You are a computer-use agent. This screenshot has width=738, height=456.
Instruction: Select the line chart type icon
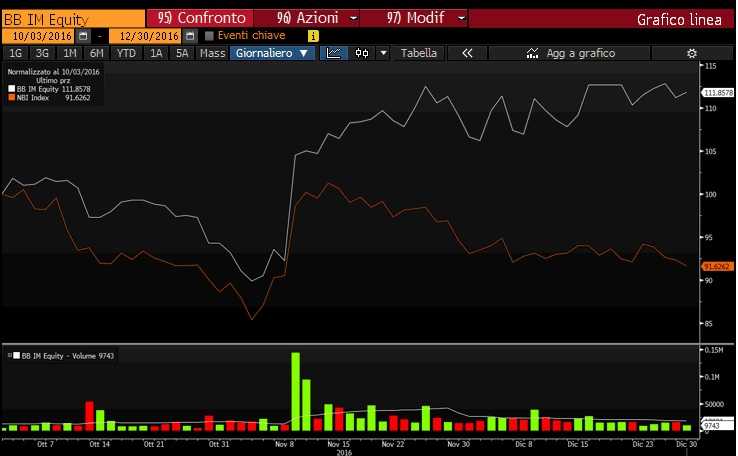[336, 53]
